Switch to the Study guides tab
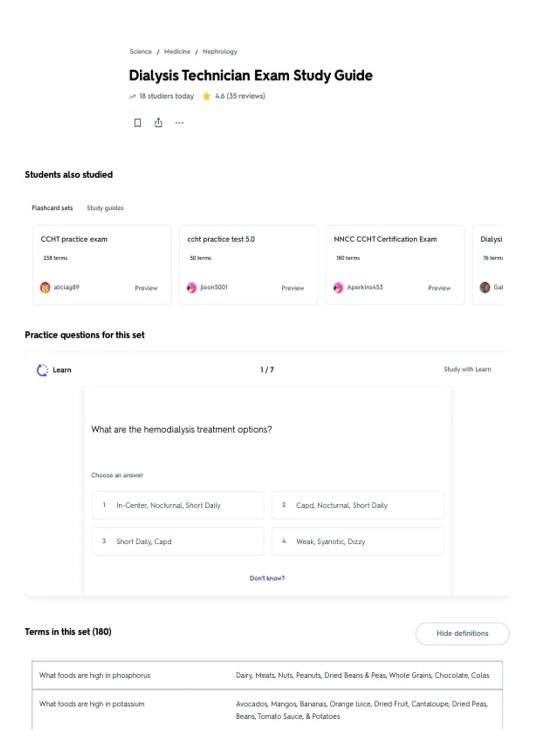The height and width of the screenshot is (756, 534). pos(105,208)
